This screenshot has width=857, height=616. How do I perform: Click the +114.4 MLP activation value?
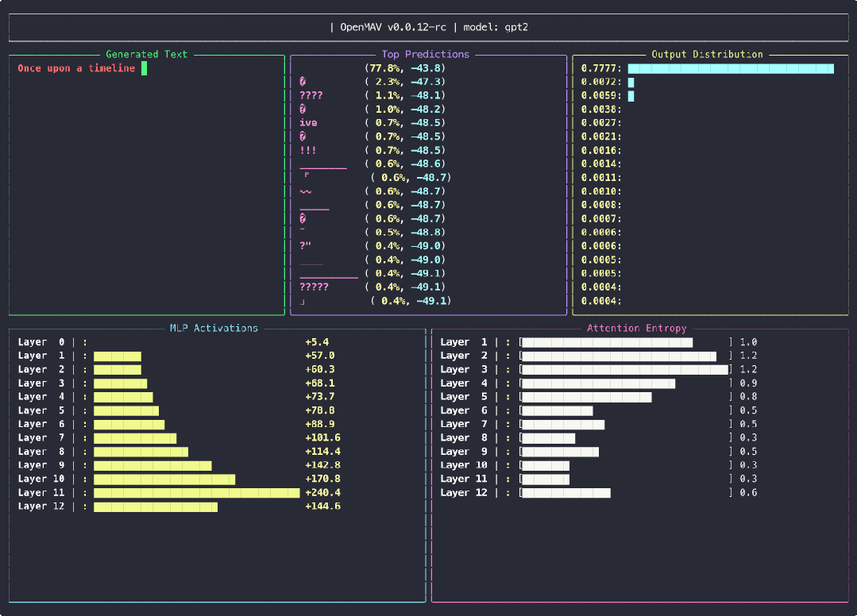(322, 451)
